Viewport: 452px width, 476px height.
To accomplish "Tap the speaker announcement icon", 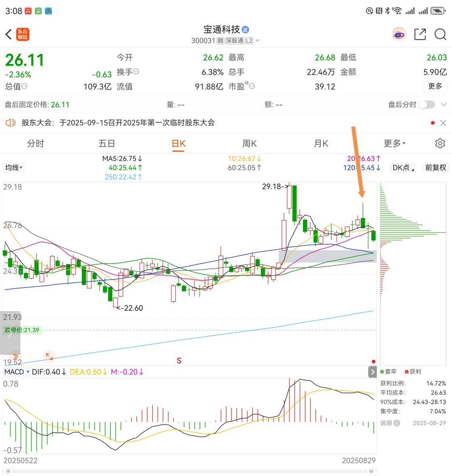I will click(x=11, y=123).
